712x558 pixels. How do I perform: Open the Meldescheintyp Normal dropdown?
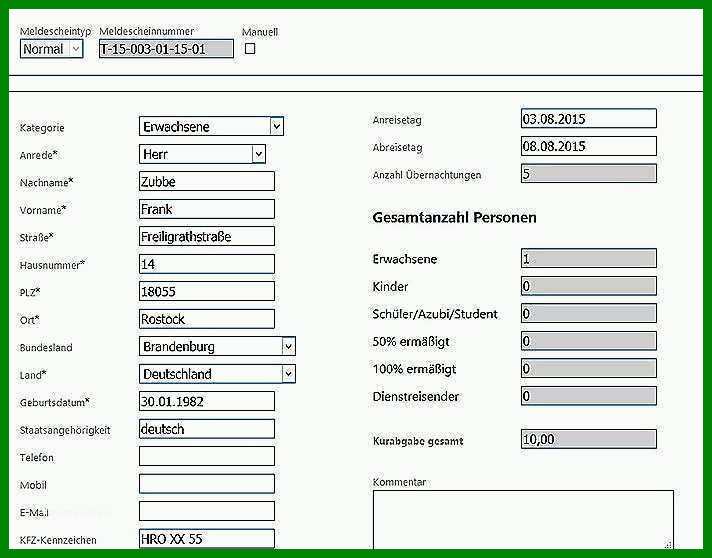point(51,49)
